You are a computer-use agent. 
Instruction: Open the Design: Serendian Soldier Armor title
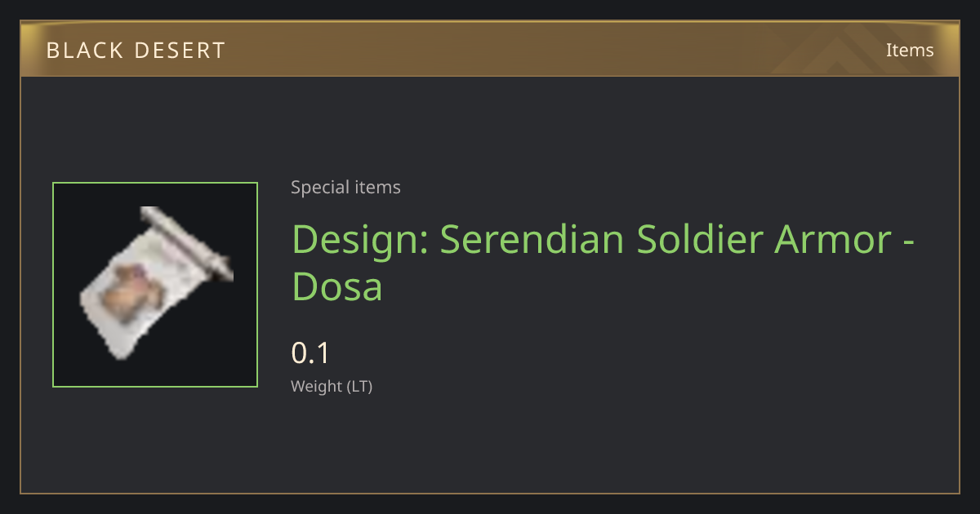pos(604,263)
